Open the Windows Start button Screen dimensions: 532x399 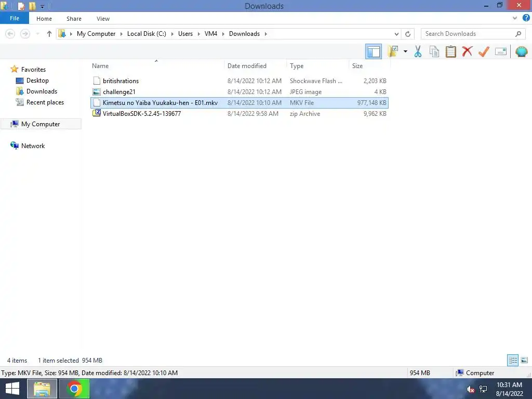coord(12,389)
